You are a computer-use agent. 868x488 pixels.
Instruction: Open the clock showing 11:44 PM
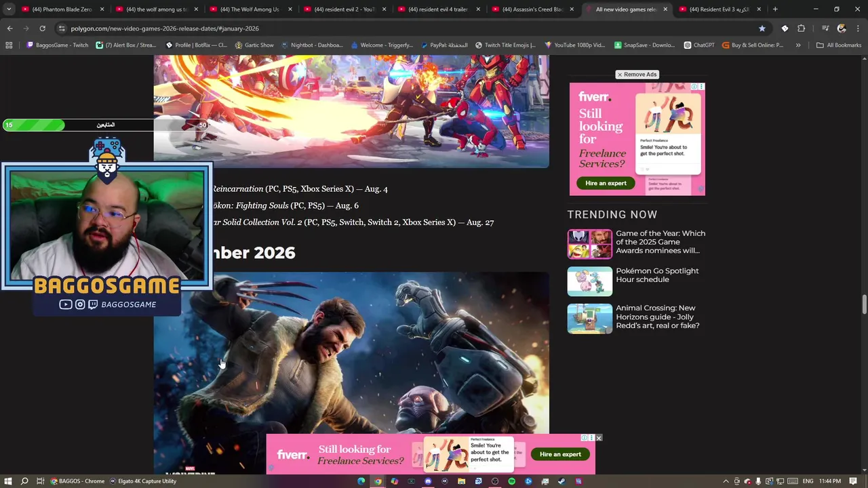830,481
